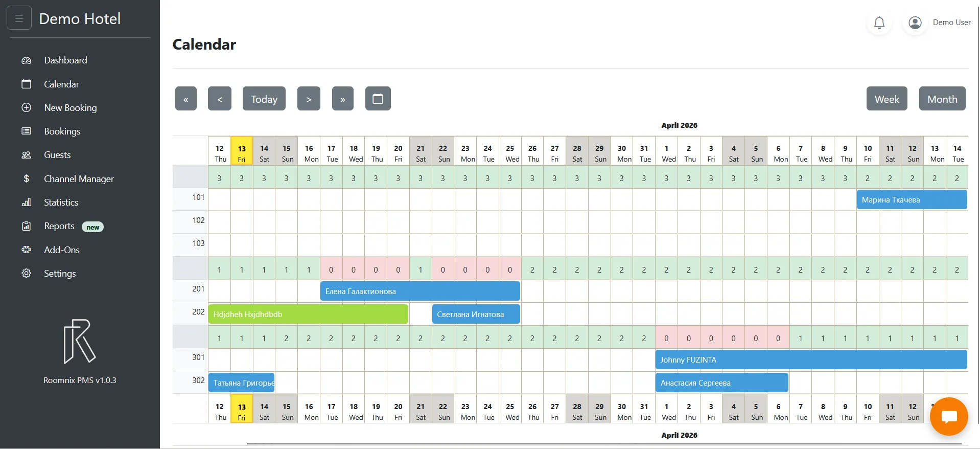Click the Dashboard gauge icon
The height and width of the screenshot is (449, 980).
click(x=27, y=60)
